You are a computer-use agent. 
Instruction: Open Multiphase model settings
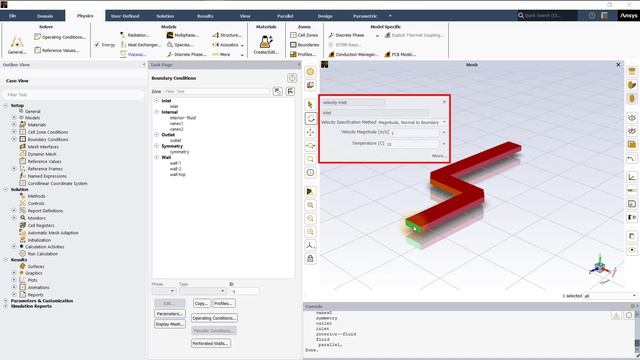(183, 35)
